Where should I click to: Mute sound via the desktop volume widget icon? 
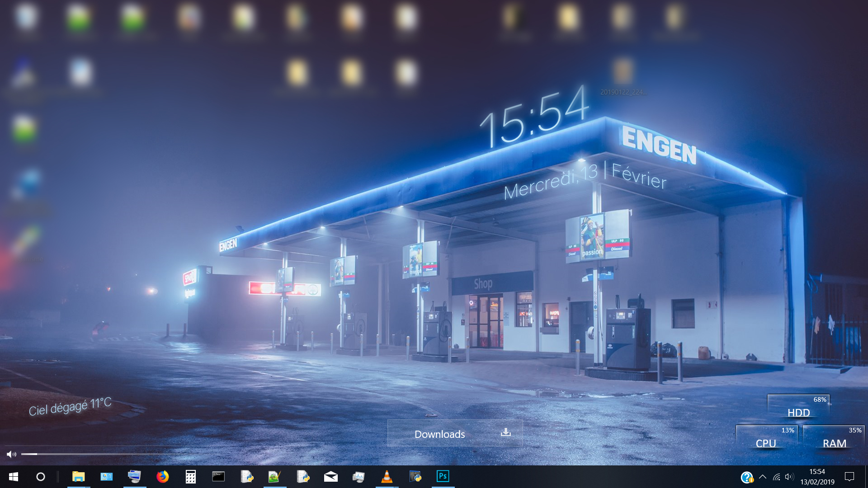(x=11, y=454)
